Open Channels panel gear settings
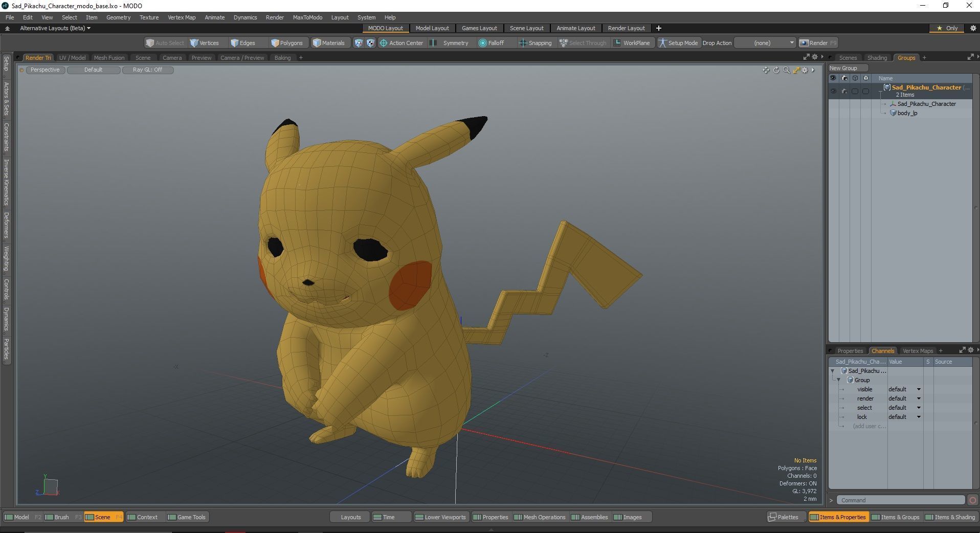This screenshot has height=533, width=980. (x=971, y=350)
